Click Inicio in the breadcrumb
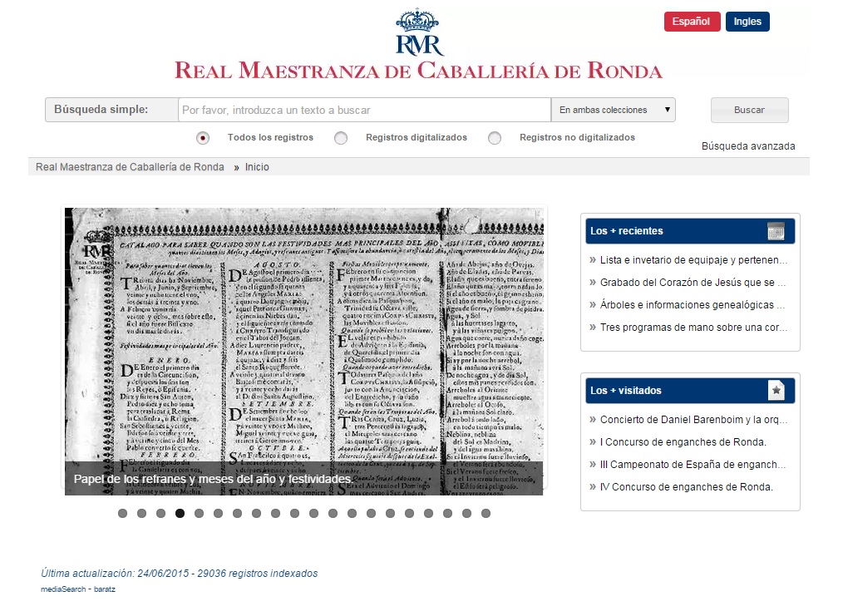 [257, 167]
